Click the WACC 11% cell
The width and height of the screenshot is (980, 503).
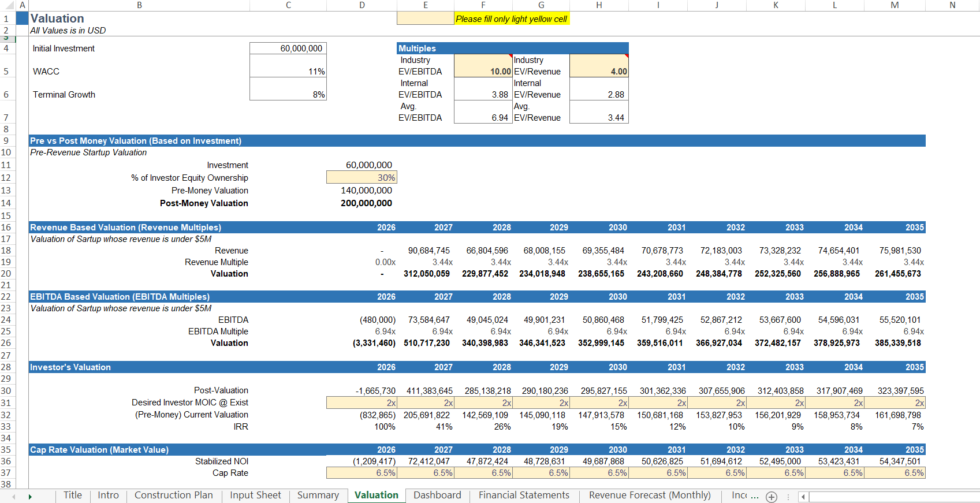coord(288,66)
